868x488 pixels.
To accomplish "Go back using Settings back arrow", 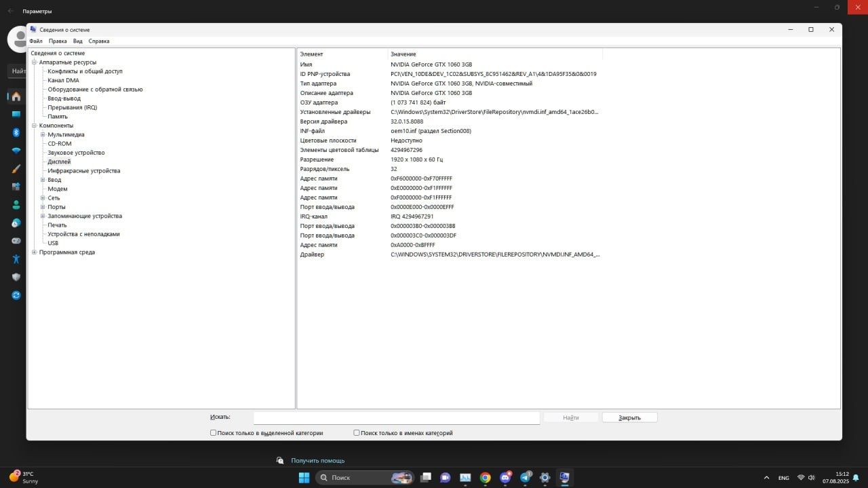I will 10,11.
